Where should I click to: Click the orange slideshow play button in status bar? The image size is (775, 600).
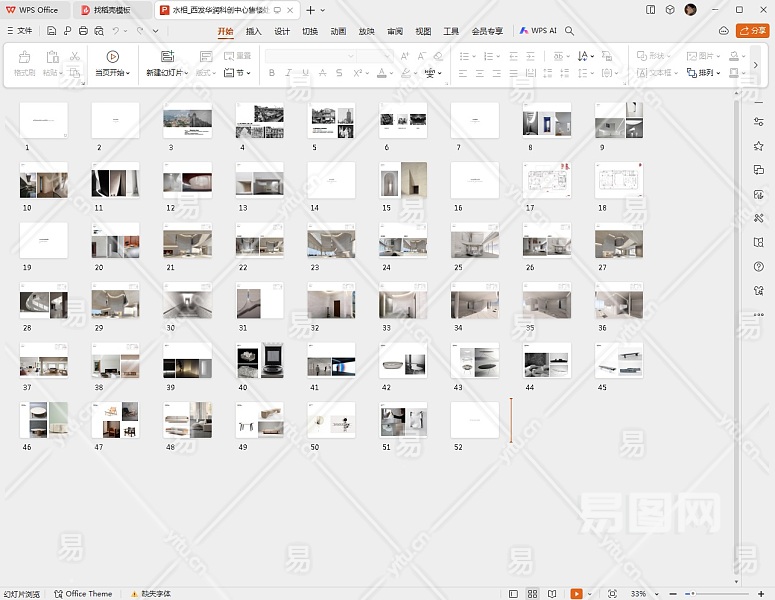577,594
